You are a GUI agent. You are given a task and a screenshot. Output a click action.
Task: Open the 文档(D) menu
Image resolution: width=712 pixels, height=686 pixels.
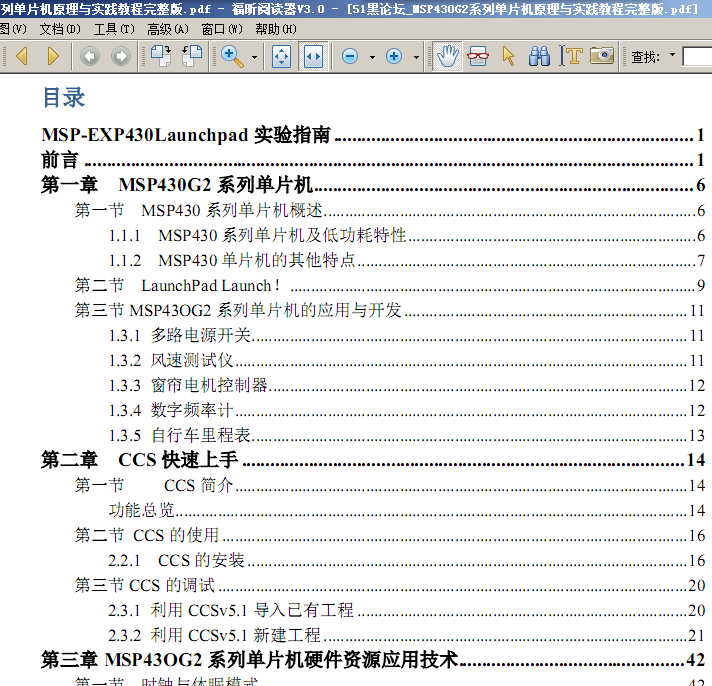pos(60,30)
